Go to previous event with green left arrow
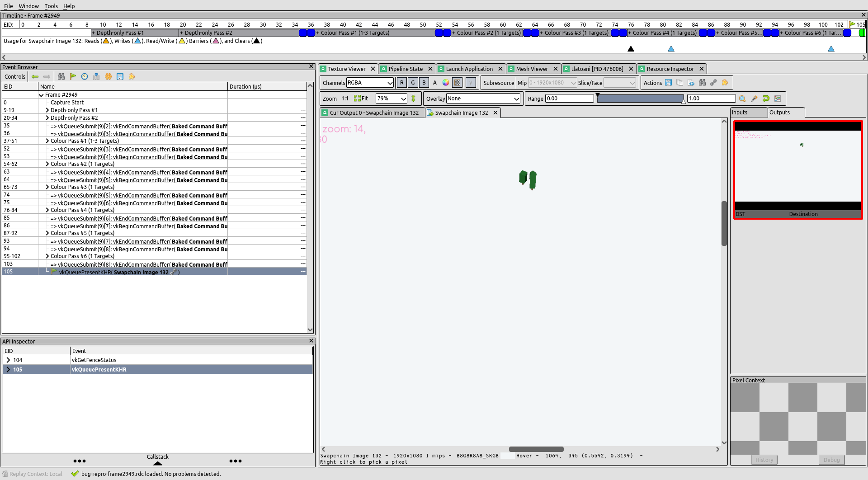The height and width of the screenshot is (480, 868). (x=35, y=77)
